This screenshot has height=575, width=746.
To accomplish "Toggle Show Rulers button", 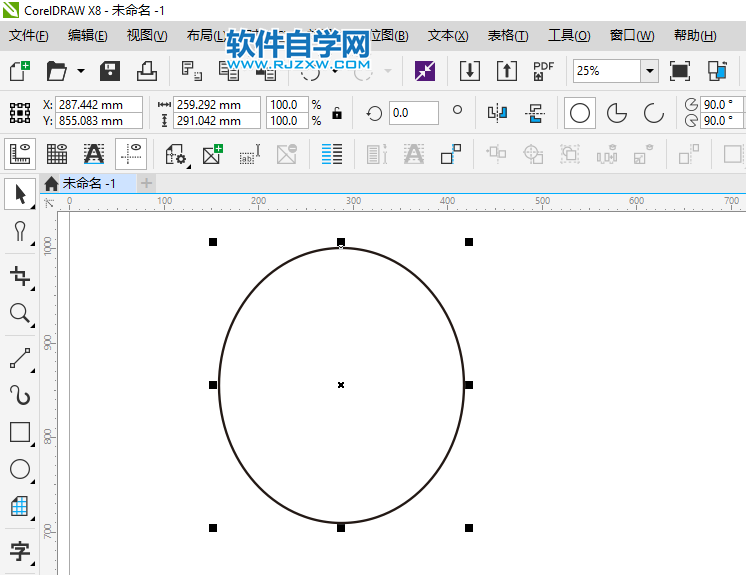I will (x=20, y=154).
